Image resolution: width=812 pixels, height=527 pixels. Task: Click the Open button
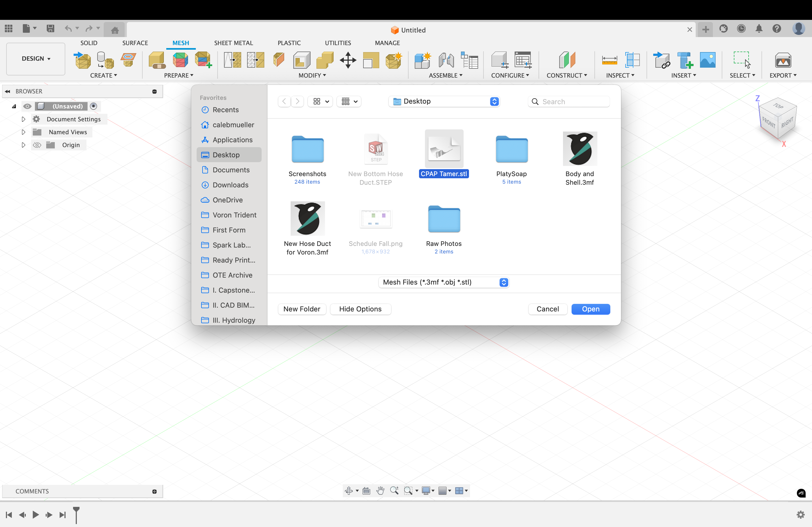point(591,309)
